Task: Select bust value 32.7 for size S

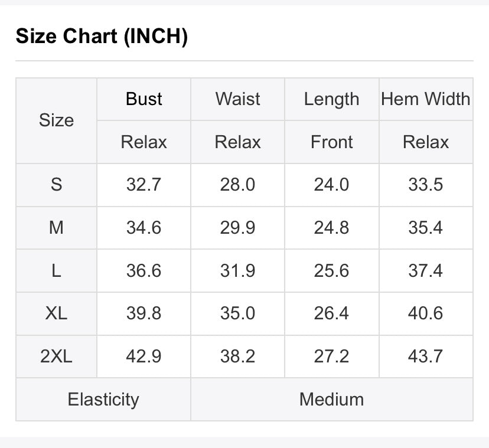Action: point(144,185)
